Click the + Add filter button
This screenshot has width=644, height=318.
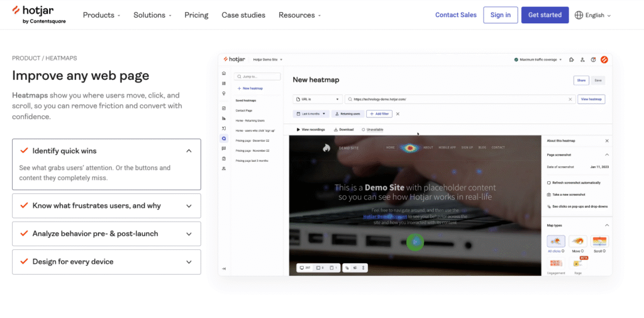379,114
